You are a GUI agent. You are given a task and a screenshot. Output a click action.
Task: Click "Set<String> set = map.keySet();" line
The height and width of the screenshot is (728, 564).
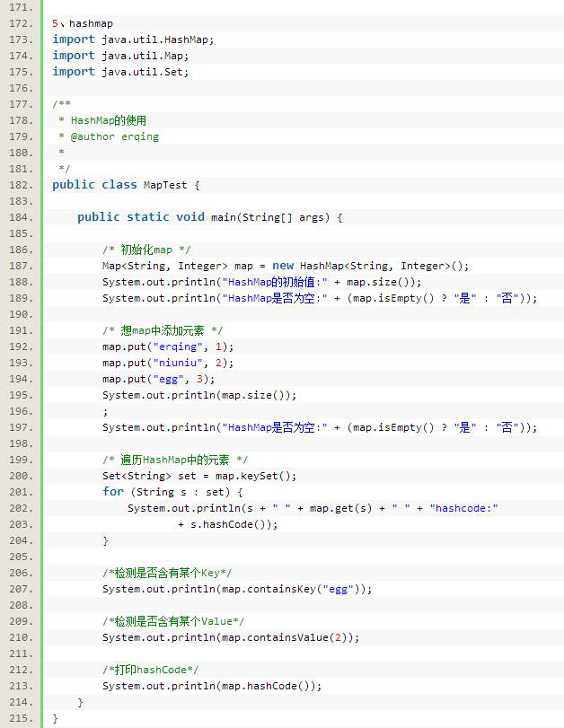[x=199, y=477]
